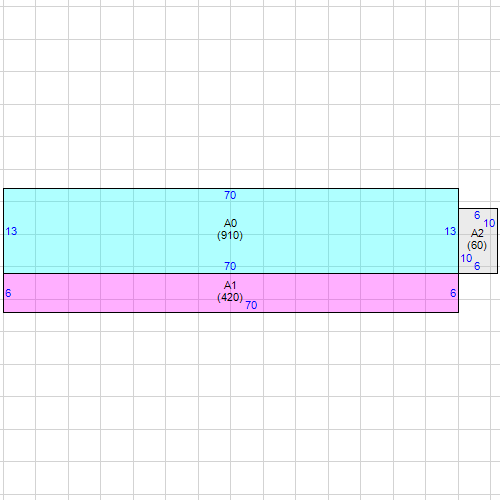
Task: Select the bottom 6 dimension of A2
Action: tap(477, 266)
